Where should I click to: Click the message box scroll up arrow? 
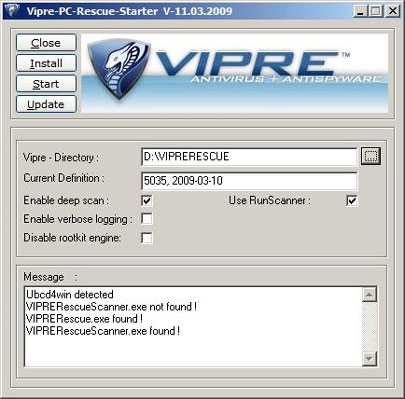[369, 294]
